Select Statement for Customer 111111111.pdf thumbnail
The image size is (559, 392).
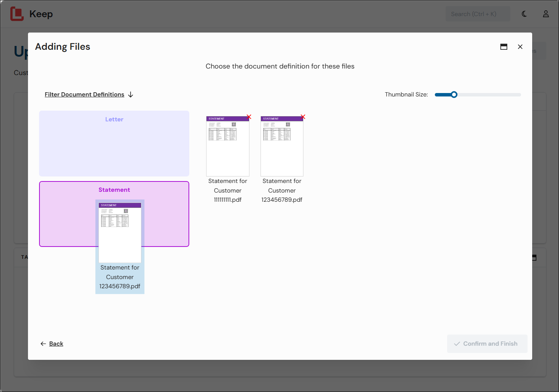(228, 146)
